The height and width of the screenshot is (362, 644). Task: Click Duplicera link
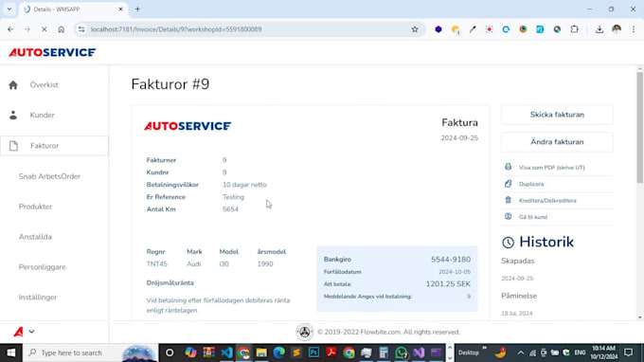coord(531,184)
